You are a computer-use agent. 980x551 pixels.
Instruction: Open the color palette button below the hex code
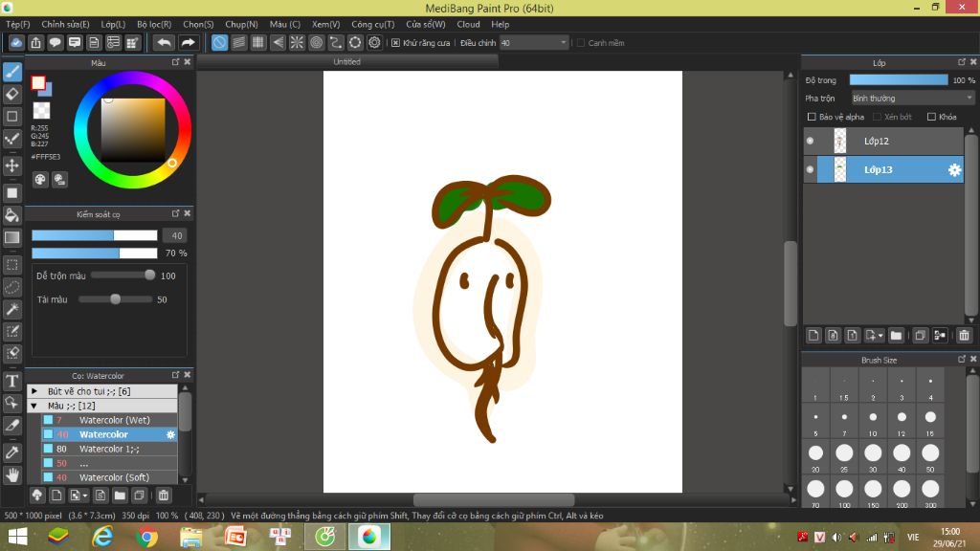tap(40, 180)
